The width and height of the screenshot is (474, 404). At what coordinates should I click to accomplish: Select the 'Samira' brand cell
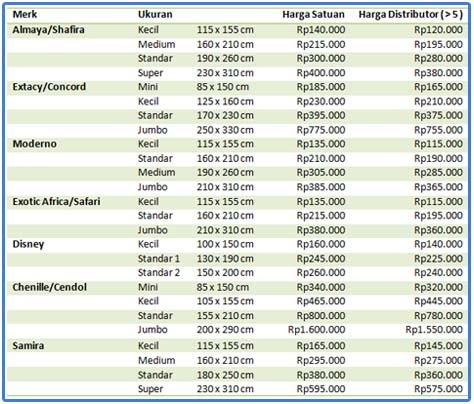[28, 346]
